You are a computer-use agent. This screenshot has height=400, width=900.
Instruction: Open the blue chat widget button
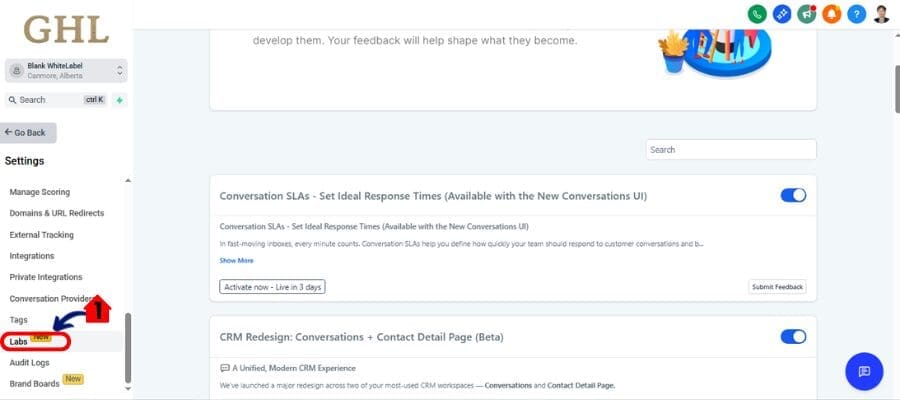pyautogui.click(x=864, y=371)
